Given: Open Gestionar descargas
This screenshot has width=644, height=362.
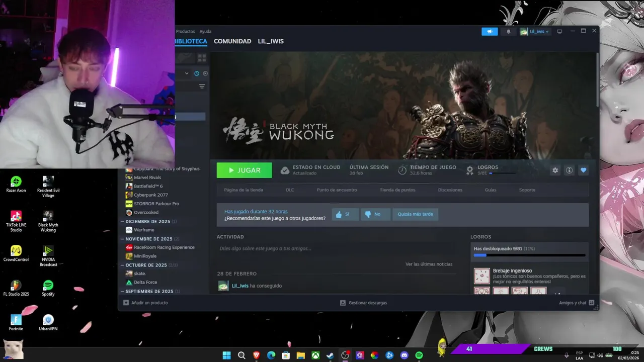Looking at the screenshot, I should [x=363, y=303].
